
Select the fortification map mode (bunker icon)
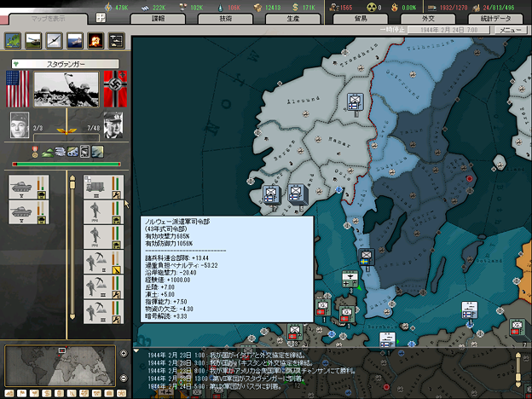coord(109,393)
